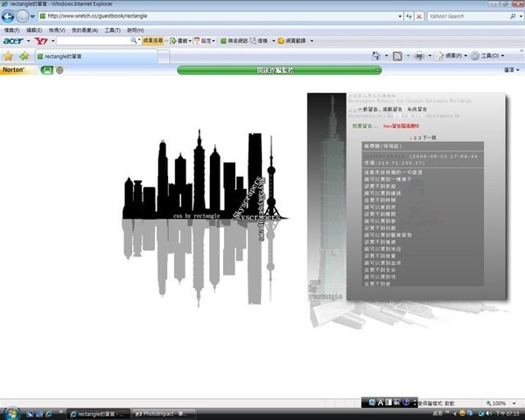Open the 網頁(P) Page menu
This screenshot has width=525, height=420.
[451, 56]
